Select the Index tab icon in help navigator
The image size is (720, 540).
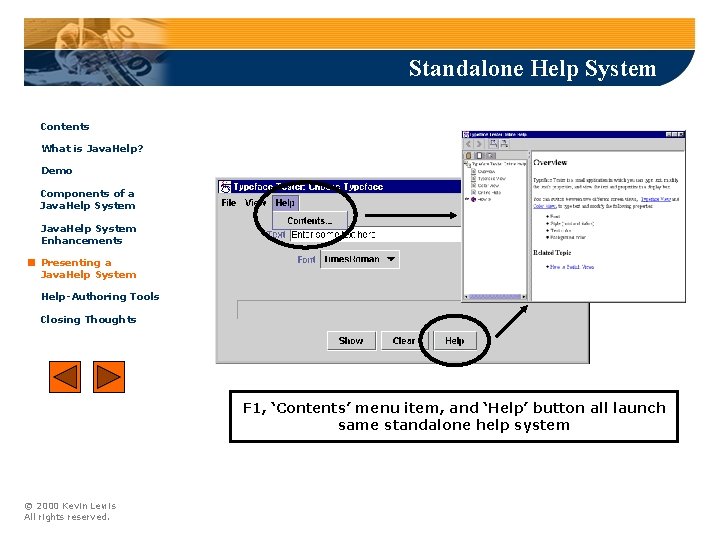pyautogui.click(x=479, y=155)
